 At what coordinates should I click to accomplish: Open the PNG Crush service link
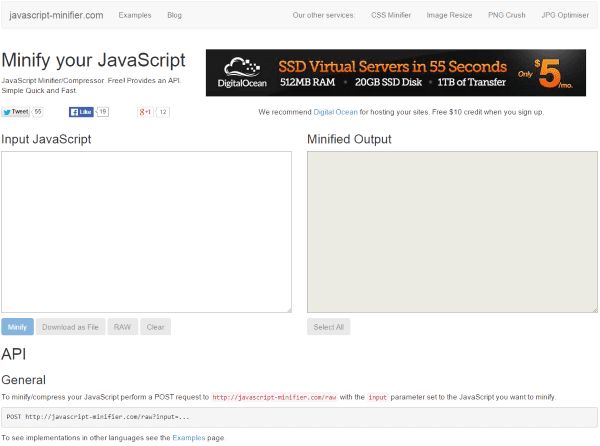507,15
